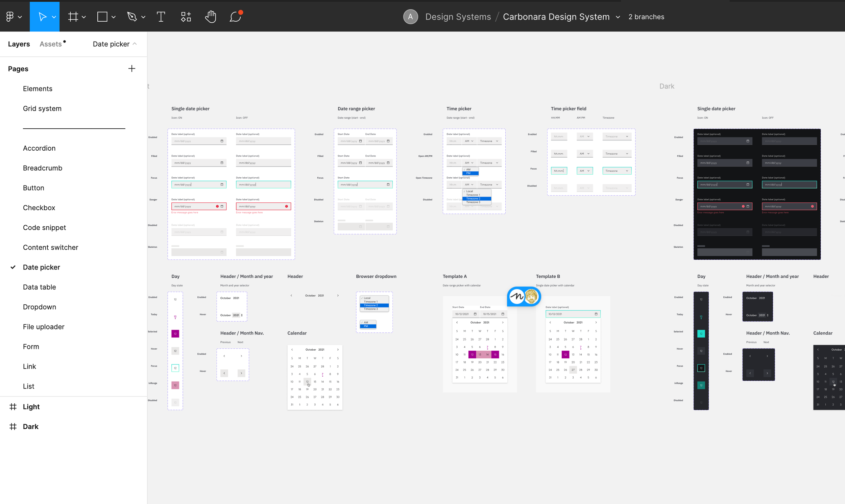This screenshot has width=845, height=504.
Task: Select the Move tool
Action: click(x=42, y=17)
